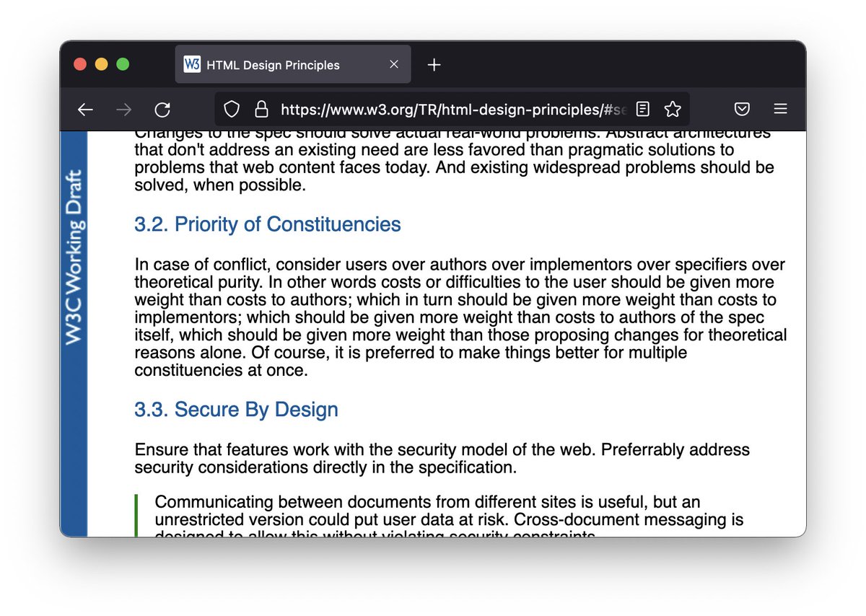Focus the address bar URL field
Screen dimensions: 866x616
tap(453, 110)
